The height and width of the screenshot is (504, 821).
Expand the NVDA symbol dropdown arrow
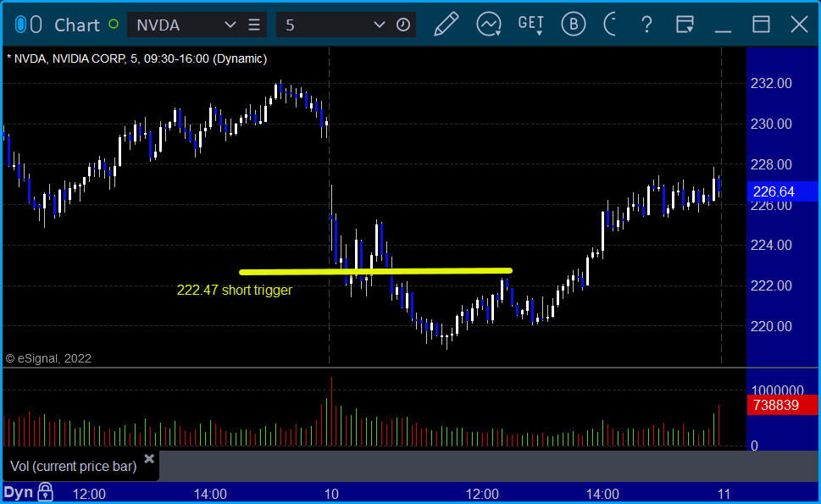point(230,25)
